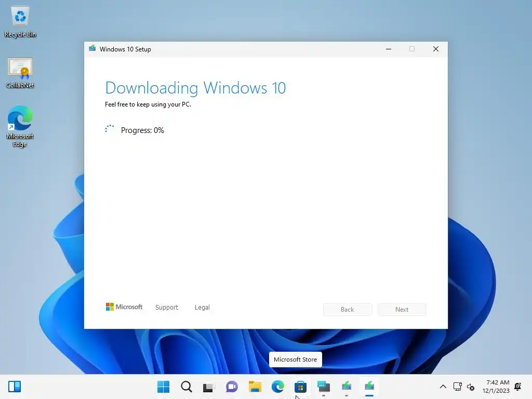The image size is (532, 399).
Task: Switch to the active Windows 10 Setup taskbar icon
Action: pyautogui.click(x=369, y=387)
